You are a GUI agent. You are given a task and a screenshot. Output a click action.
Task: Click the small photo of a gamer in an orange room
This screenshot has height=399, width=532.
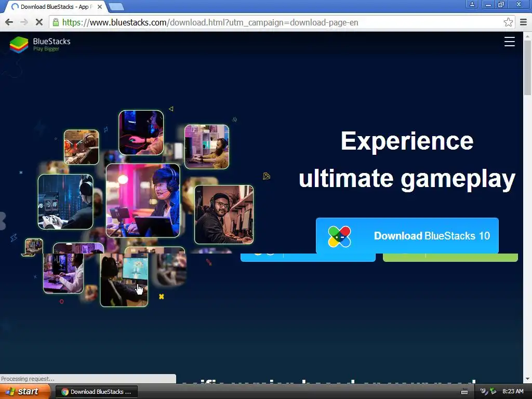tap(82, 147)
